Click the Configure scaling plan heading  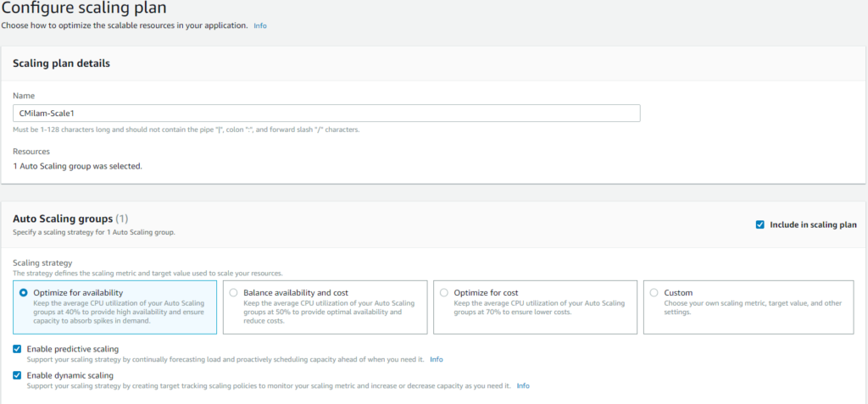pyautogui.click(x=84, y=8)
